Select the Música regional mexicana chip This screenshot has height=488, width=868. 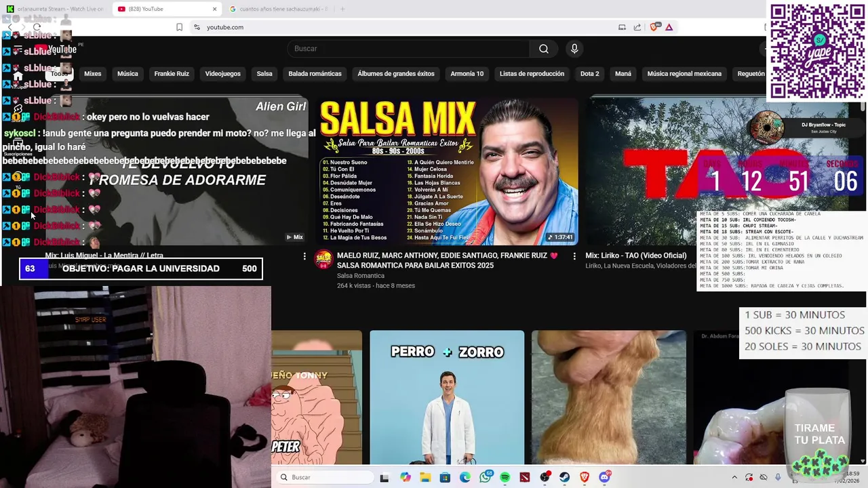click(684, 74)
